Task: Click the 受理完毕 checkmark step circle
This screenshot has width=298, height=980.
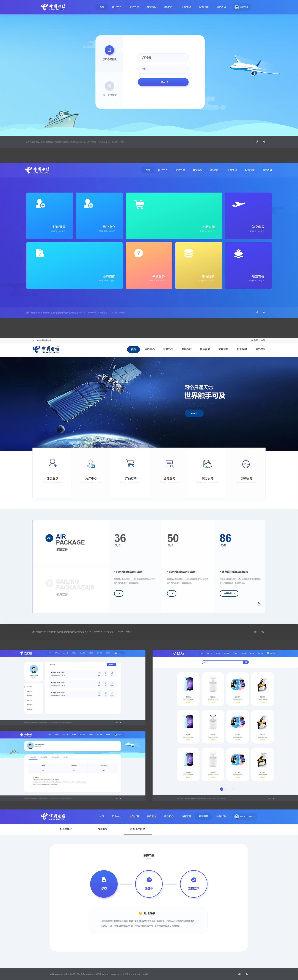Action: (x=194, y=884)
